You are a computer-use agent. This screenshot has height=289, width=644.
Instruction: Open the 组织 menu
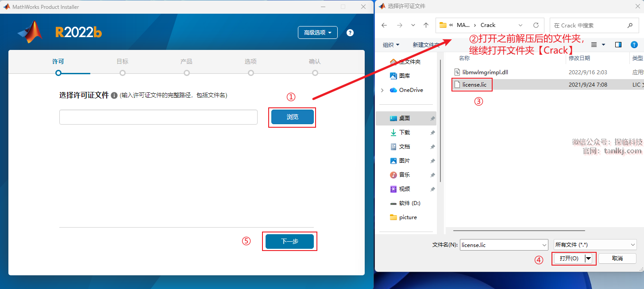pyautogui.click(x=391, y=45)
